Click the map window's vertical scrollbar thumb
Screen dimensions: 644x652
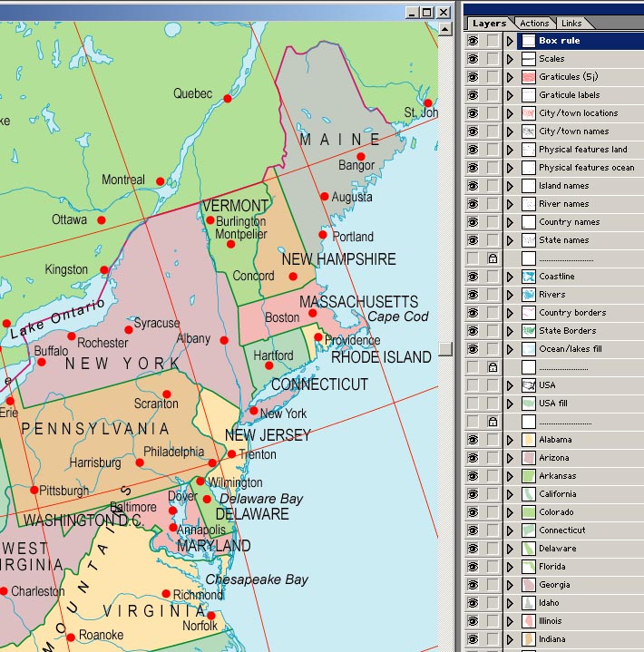coord(444,348)
